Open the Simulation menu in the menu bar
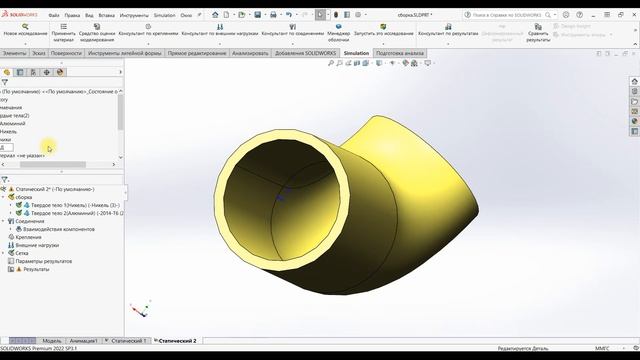 (164, 15)
